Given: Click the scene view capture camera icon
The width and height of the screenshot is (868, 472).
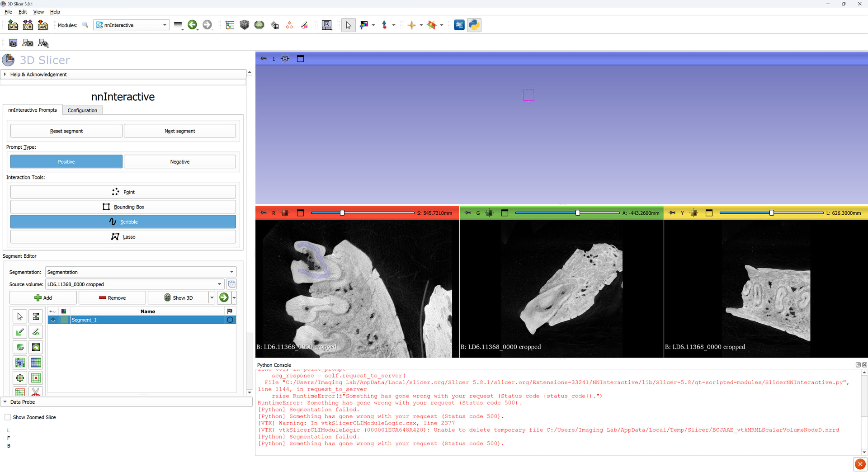Looking at the screenshot, I should click(x=28, y=42).
